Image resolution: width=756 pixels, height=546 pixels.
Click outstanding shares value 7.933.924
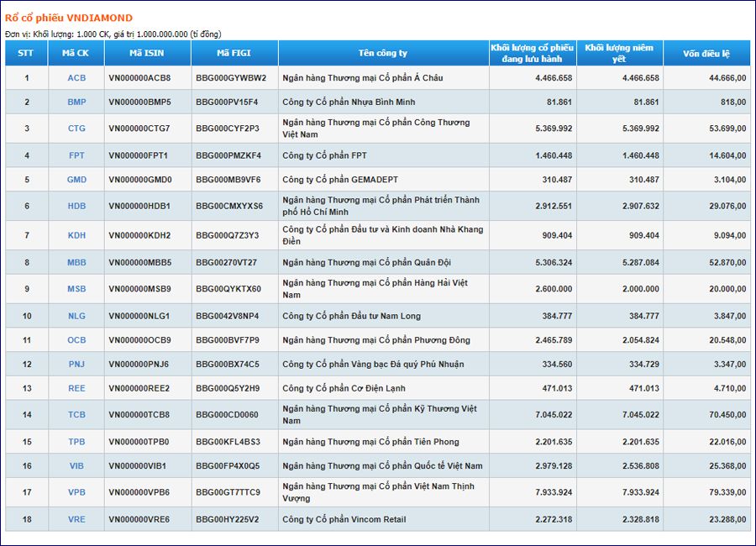pos(554,492)
